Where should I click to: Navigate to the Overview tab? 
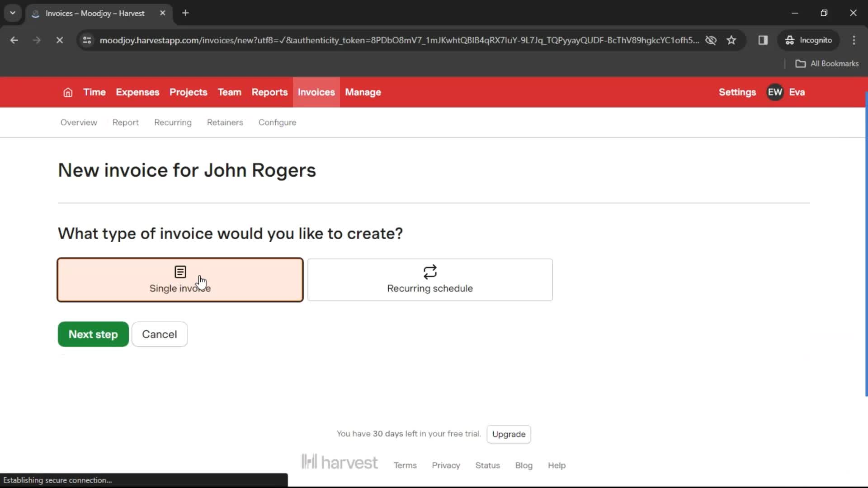(79, 123)
